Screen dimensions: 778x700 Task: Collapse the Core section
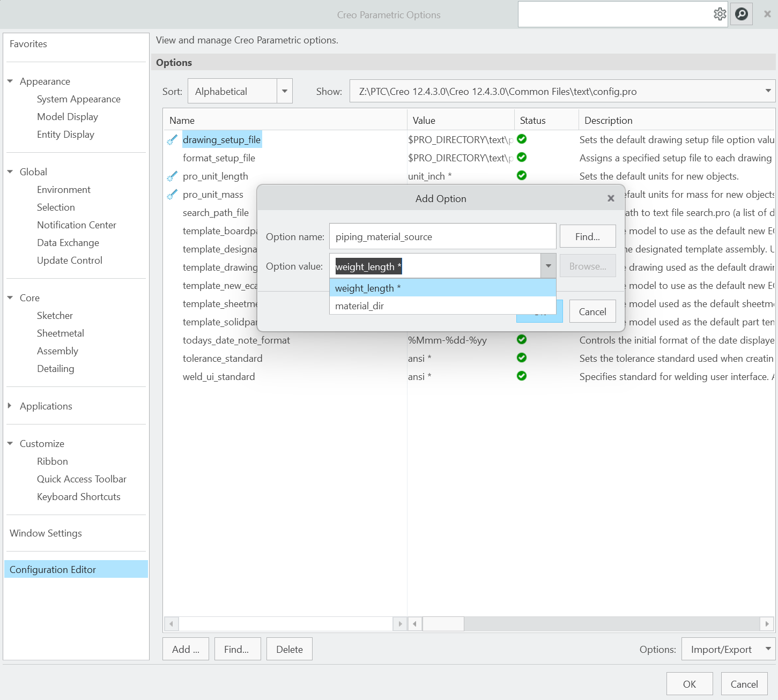pos(10,298)
